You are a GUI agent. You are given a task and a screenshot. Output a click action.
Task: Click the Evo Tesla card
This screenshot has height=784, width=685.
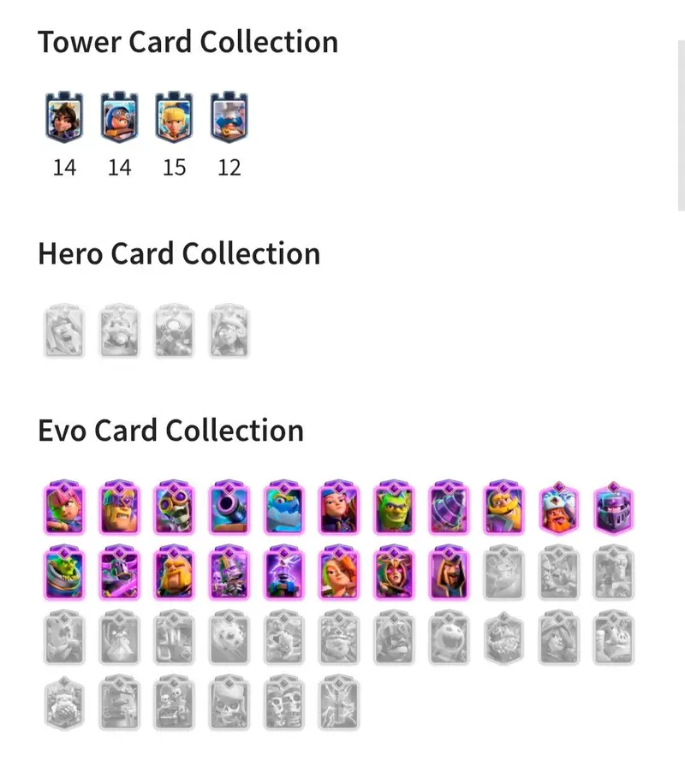[x=284, y=573]
